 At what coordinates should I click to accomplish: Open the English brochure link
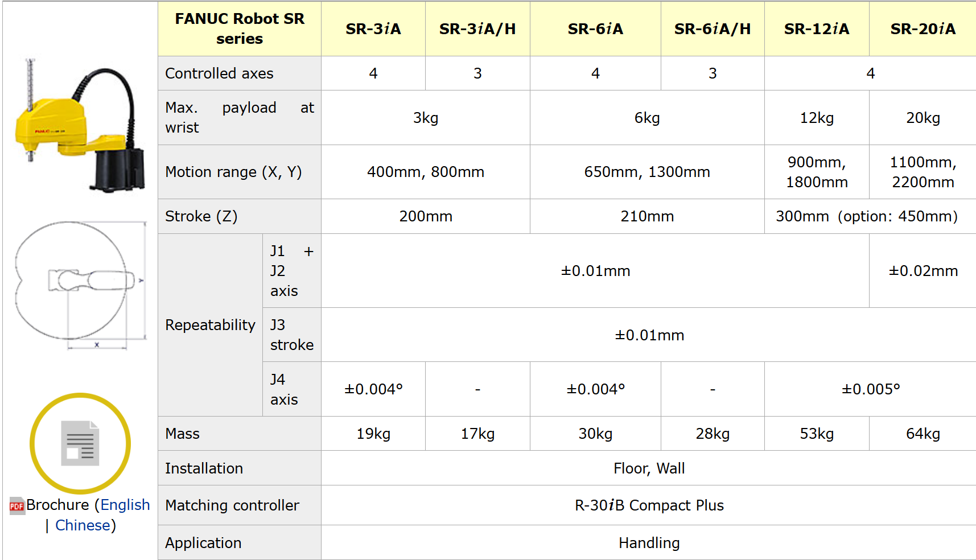tap(125, 505)
